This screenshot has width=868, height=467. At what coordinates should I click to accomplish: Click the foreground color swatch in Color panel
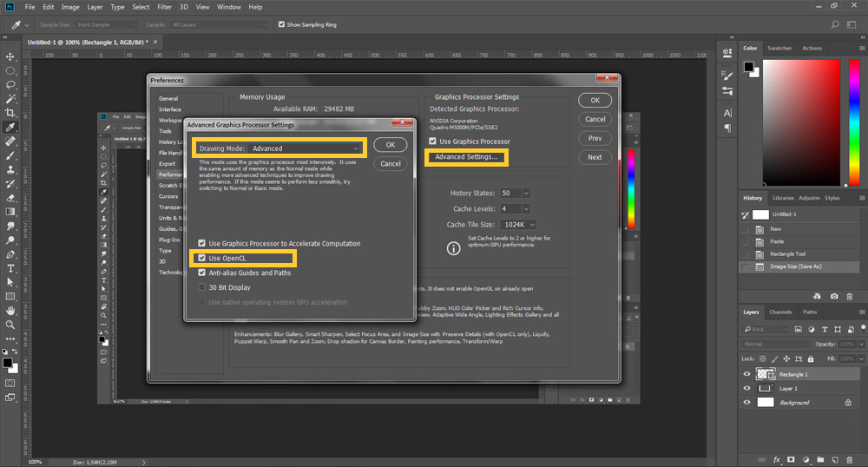coord(749,67)
